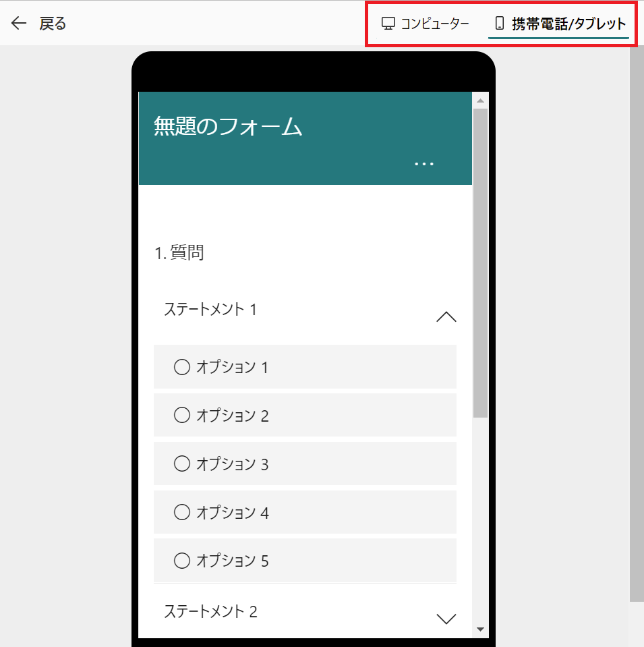Click the back arrow icon
Screen dimensions: 644x647
(x=19, y=23)
